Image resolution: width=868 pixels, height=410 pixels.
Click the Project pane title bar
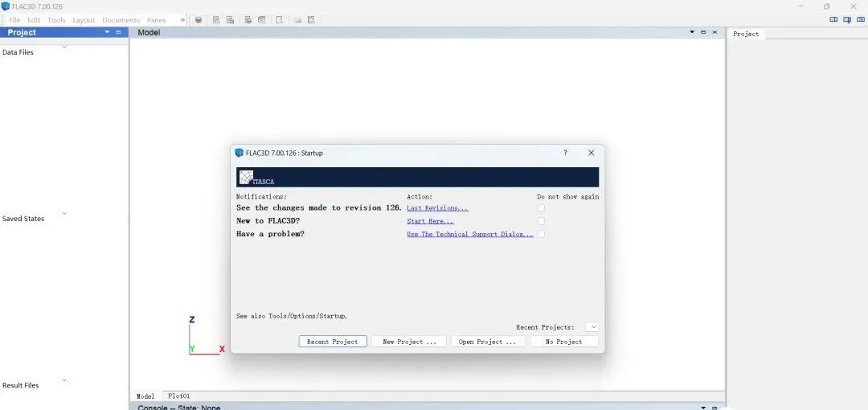[x=64, y=32]
